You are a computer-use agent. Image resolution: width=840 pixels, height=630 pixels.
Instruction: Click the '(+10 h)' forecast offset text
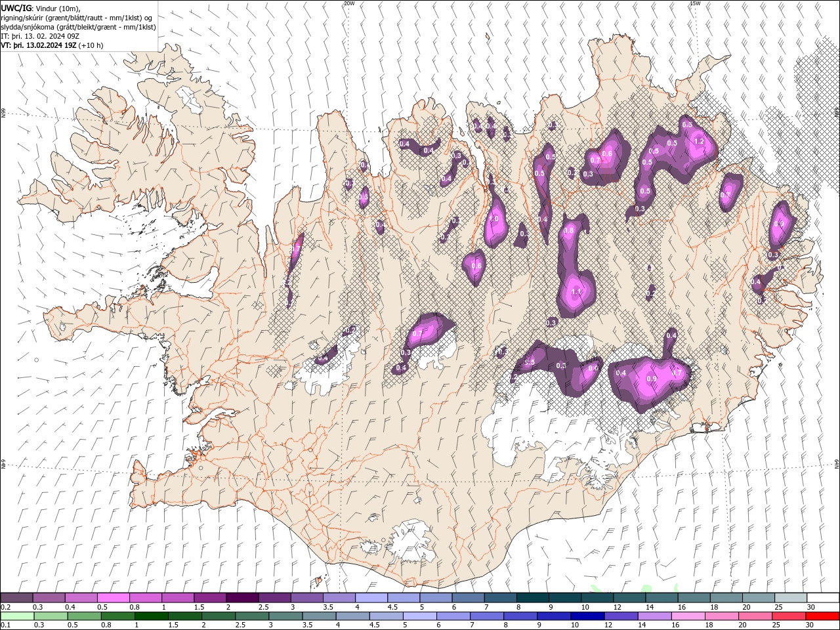pyautogui.click(x=91, y=45)
